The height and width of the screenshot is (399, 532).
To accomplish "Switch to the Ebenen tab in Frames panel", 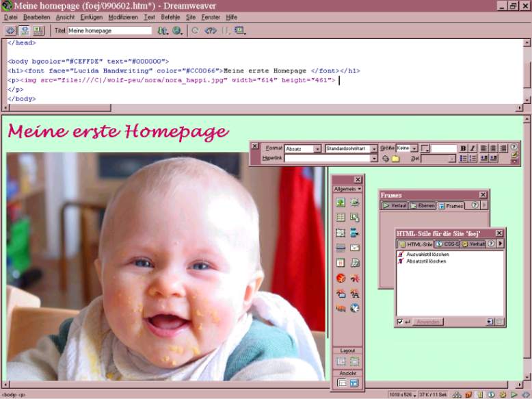I will (x=423, y=205).
